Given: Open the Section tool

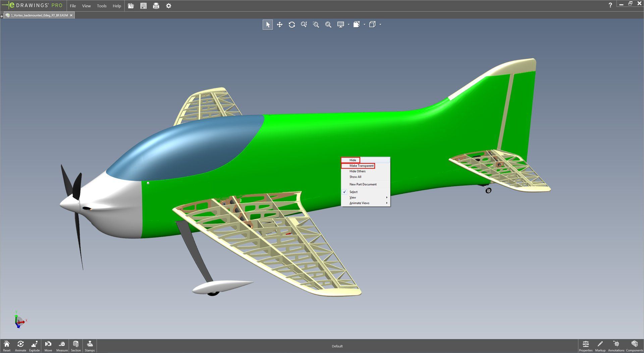Looking at the screenshot, I should click(x=76, y=346).
